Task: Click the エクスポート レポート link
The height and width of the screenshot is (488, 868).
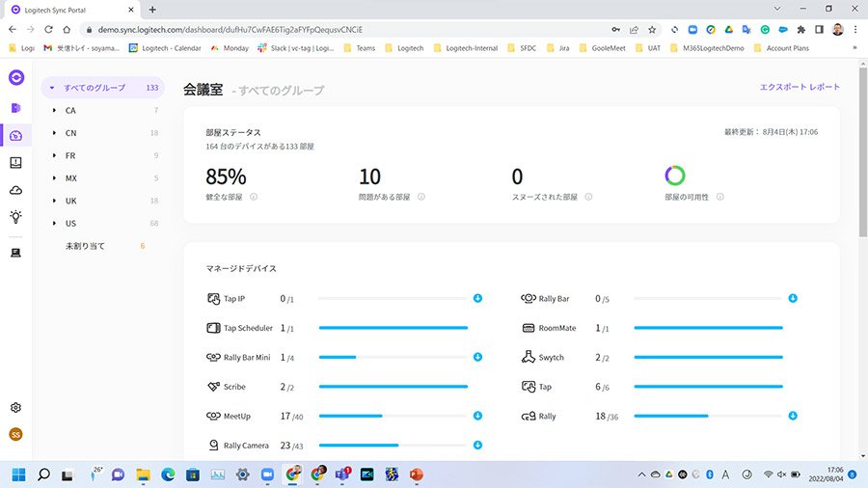Action: click(x=800, y=87)
